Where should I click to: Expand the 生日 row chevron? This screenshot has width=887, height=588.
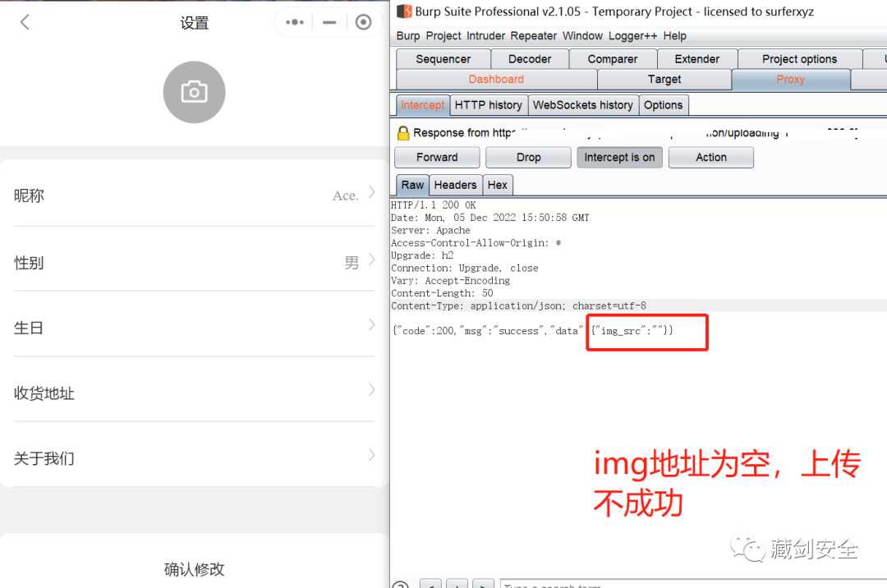372,324
